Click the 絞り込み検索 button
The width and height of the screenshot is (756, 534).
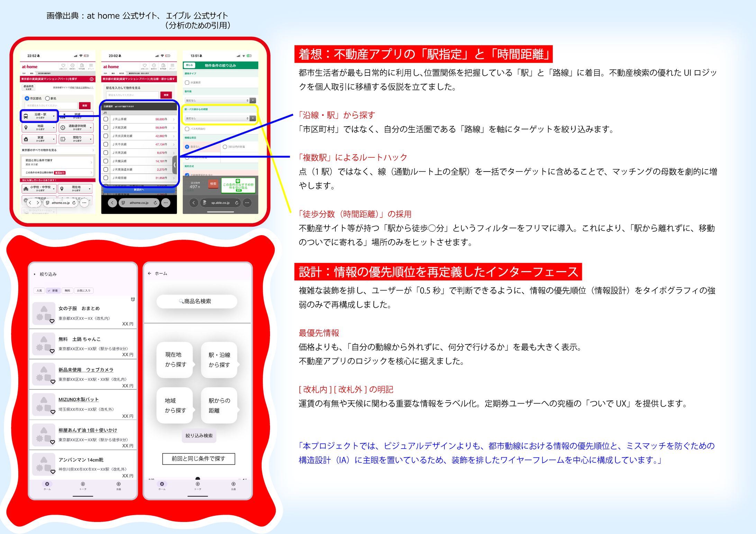(199, 436)
